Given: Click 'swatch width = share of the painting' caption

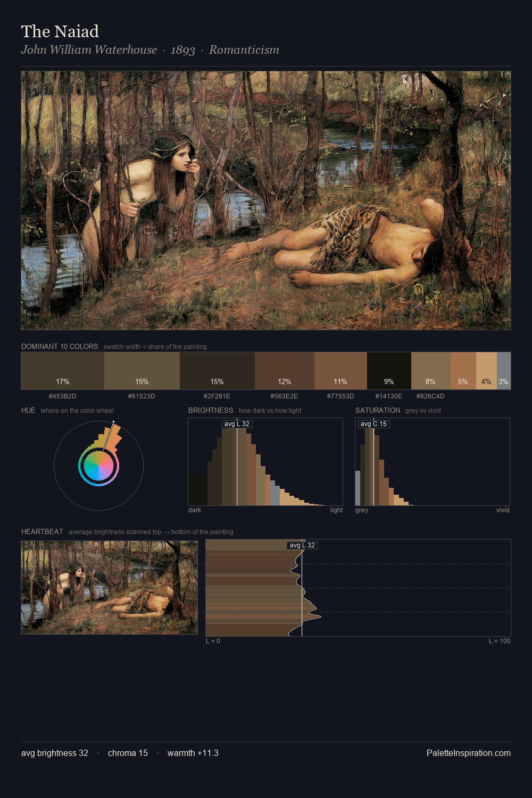Looking at the screenshot, I should [x=155, y=347].
